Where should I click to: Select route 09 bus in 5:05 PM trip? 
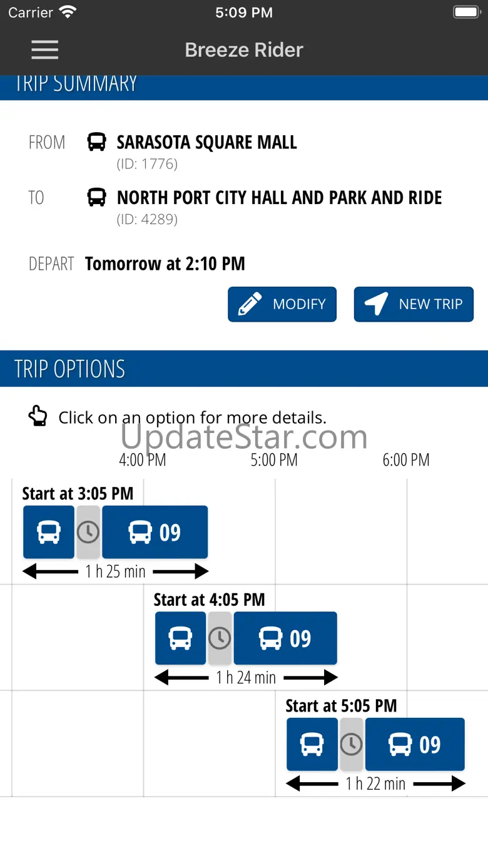(415, 745)
